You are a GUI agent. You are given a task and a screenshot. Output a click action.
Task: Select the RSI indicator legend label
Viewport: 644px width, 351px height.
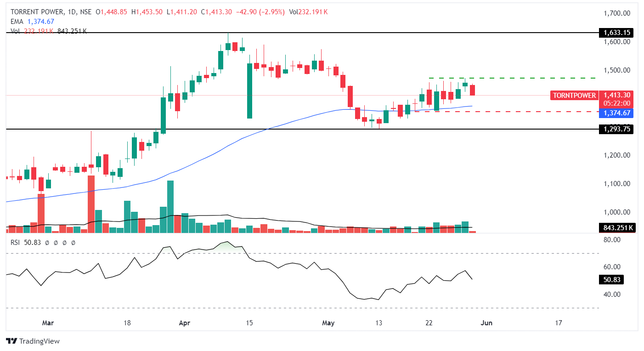click(16, 242)
